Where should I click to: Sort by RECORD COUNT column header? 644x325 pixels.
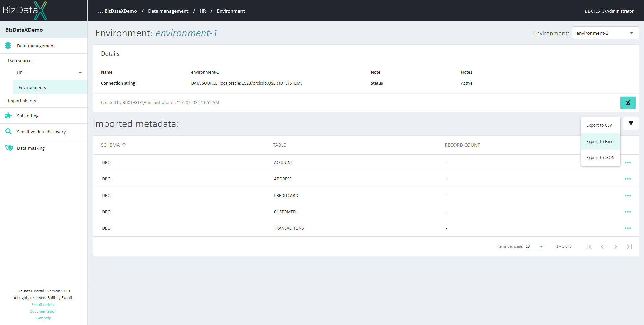[462, 145]
